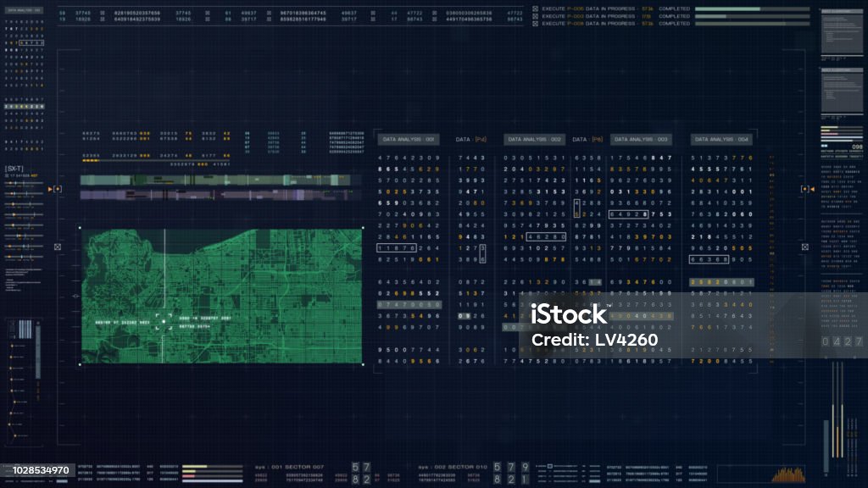868x488 pixels.
Task: Click the crossed icon before 828190520357656
Action: (103, 13)
